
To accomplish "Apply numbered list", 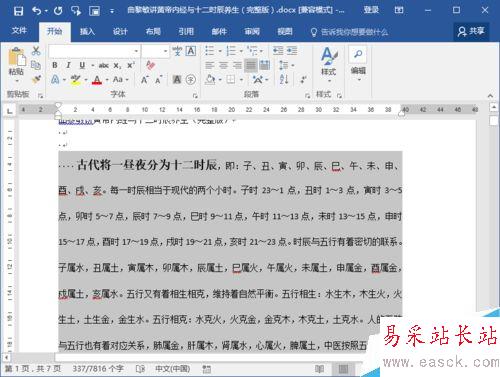I will tap(231, 51).
